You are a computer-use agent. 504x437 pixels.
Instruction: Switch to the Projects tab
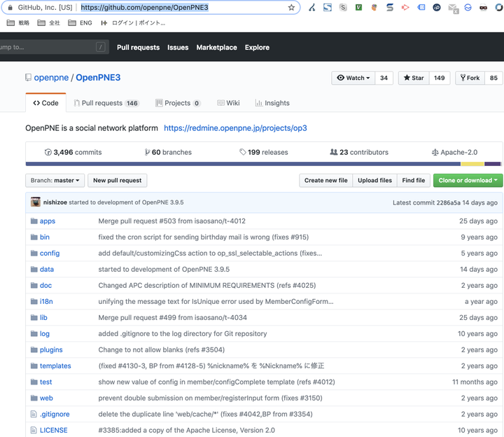pyautogui.click(x=178, y=103)
